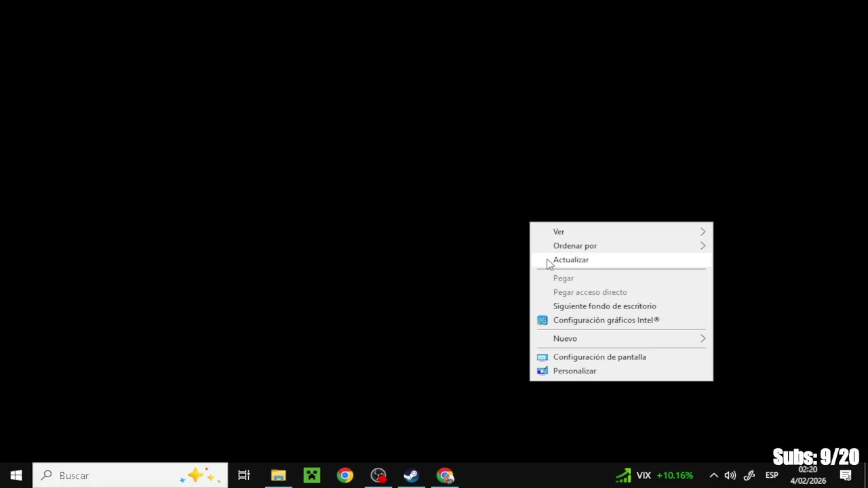Open the clock app with red dot
868x488 pixels.
(x=378, y=475)
